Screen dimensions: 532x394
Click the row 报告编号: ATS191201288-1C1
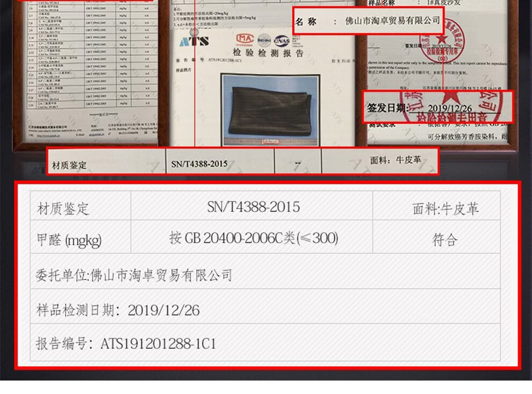pyautogui.click(x=265, y=342)
